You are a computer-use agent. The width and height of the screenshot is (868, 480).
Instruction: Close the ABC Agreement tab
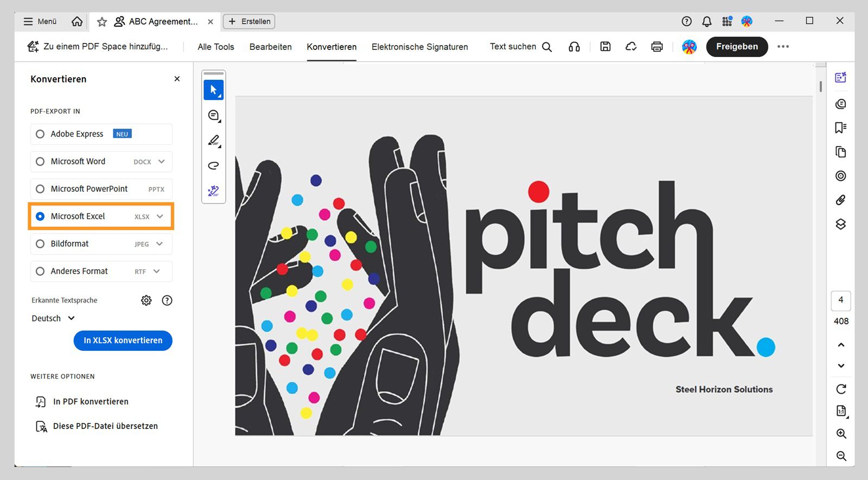210,22
